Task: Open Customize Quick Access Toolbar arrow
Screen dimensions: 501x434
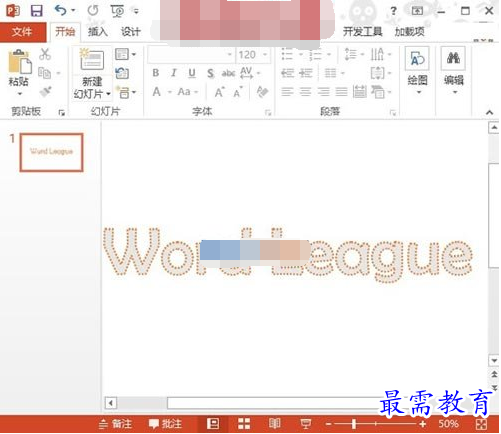Action: [136, 11]
